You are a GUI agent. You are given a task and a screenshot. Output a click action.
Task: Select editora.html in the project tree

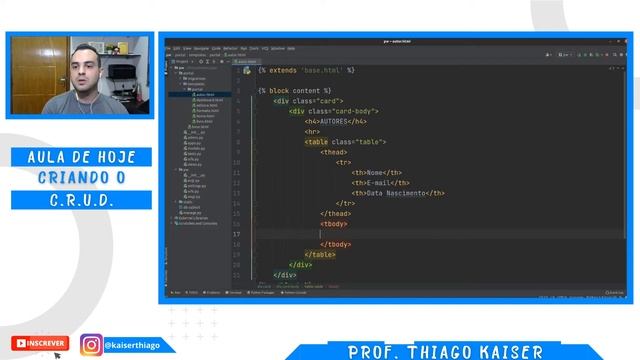[x=205, y=105]
